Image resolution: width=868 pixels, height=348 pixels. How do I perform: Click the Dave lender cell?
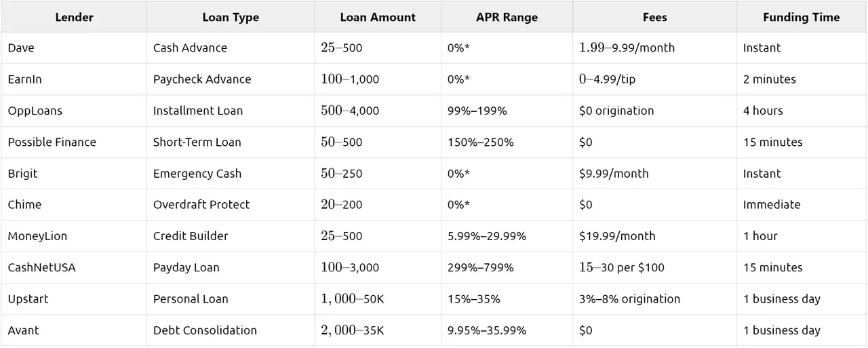pos(74,48)
